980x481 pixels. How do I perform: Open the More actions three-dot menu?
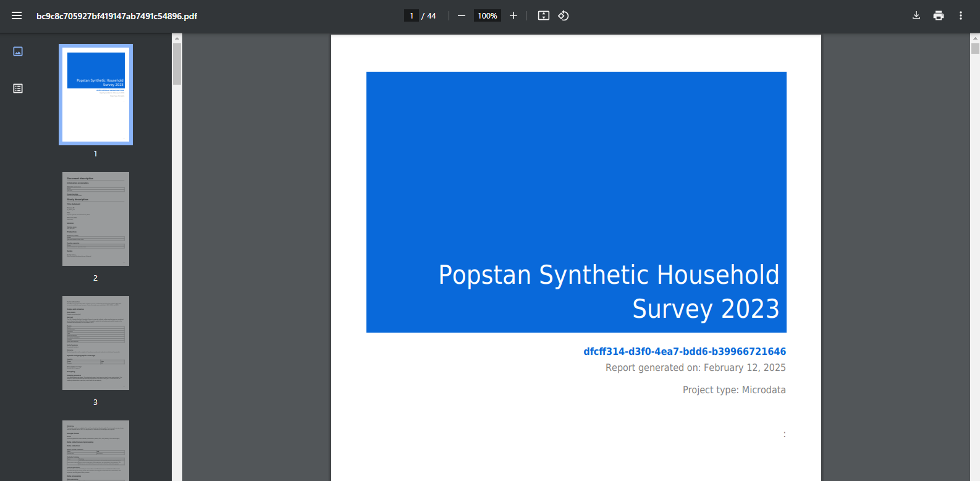[x=961, y=15]
